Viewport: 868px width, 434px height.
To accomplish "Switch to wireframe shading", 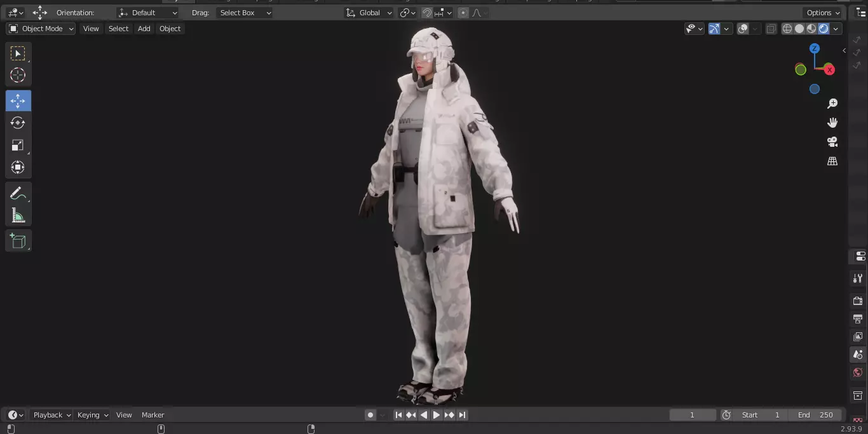I will pyautogui.click(x=787, y=29).
